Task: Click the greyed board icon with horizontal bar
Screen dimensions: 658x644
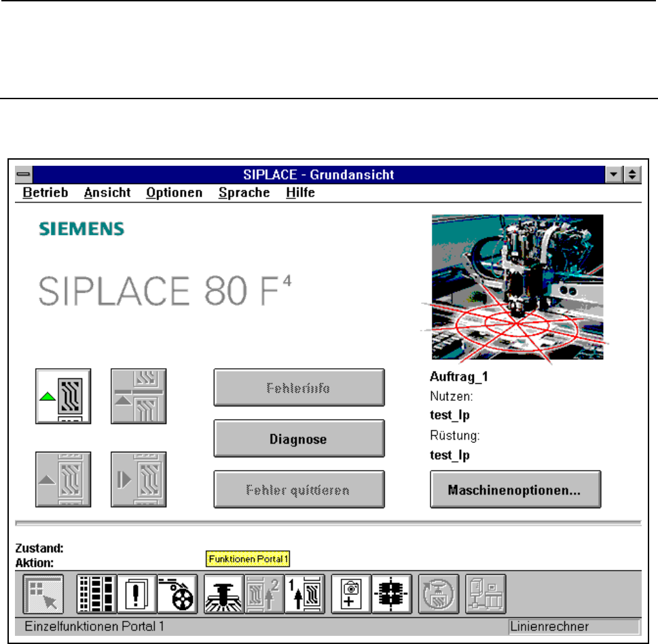Action: (x=139, y=396)
